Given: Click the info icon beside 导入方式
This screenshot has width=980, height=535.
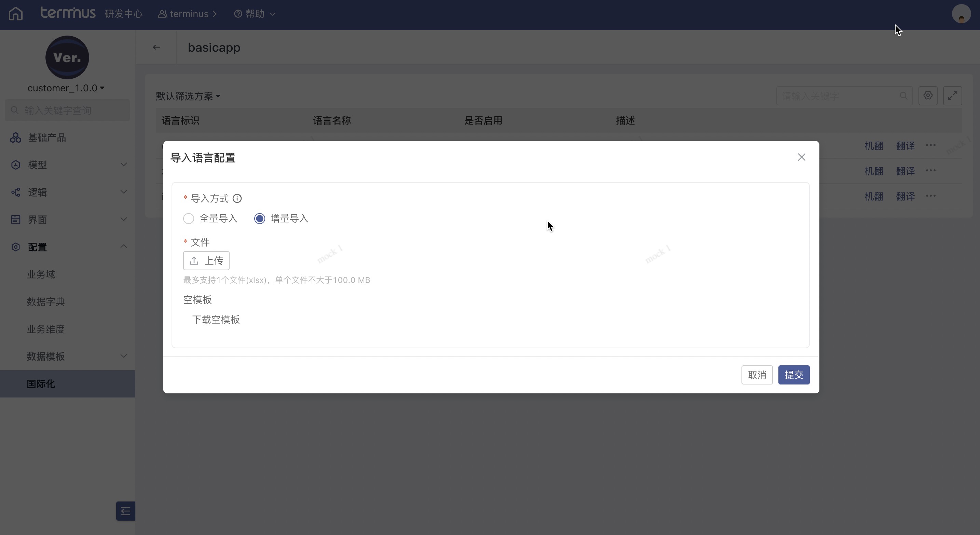Looking at the screenshot, I should [x=237, y=198].
